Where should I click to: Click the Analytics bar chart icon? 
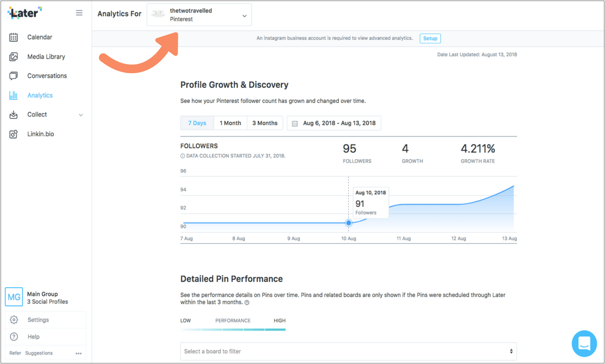click(x=14, y=95)
